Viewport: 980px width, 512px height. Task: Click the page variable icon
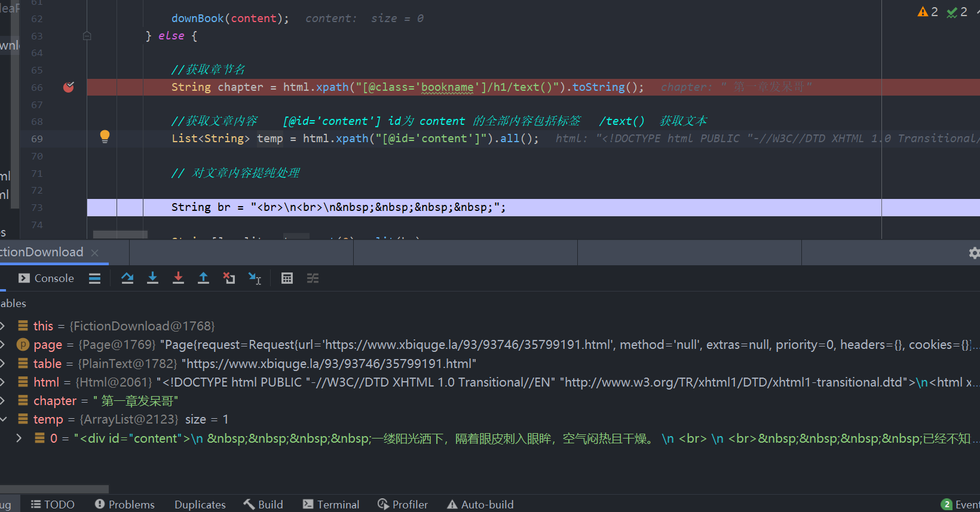(x=23, y=345)
